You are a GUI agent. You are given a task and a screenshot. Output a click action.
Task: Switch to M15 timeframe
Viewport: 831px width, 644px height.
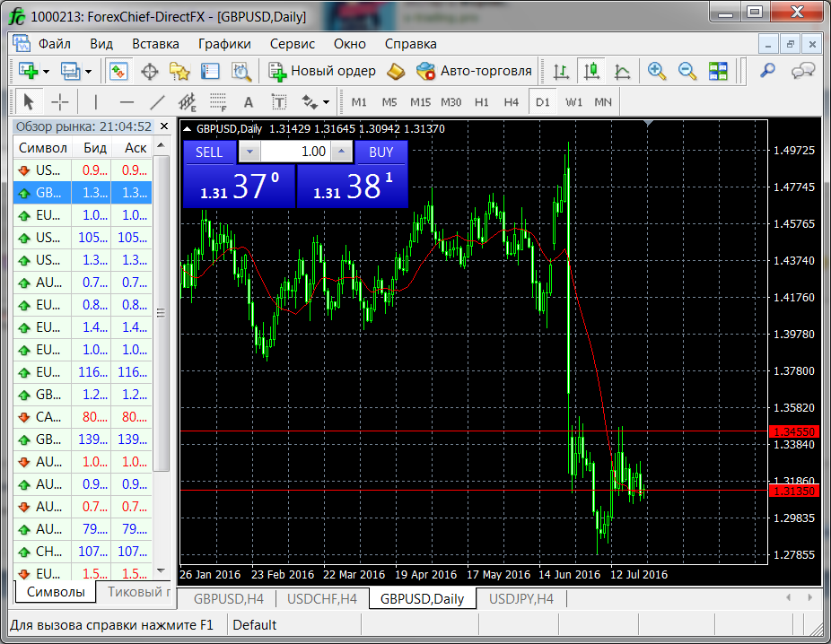pyautogui.click(x=420, y=102)
